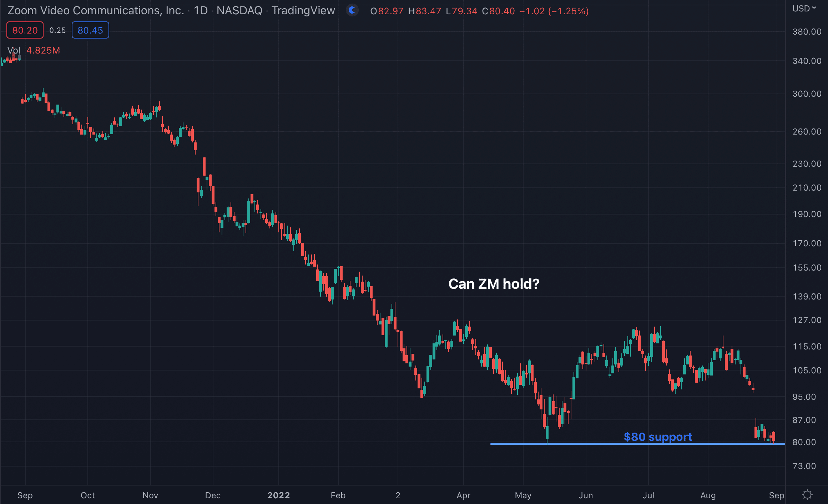
Task: Click the 300.00 price scale label
Action: [x=807, y=94]
